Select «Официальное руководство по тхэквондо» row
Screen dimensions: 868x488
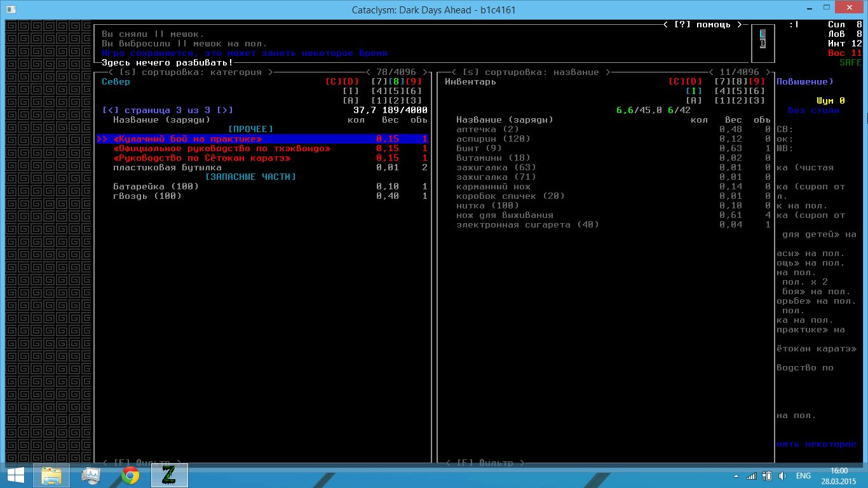coord(262,149)
